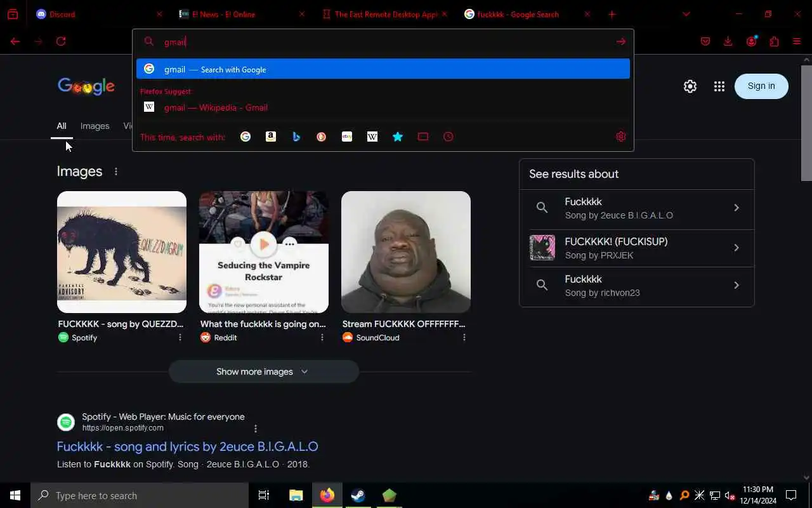Reload the current page
The image size is (812, 508).
pyautogui.click(x=61, y=41)
